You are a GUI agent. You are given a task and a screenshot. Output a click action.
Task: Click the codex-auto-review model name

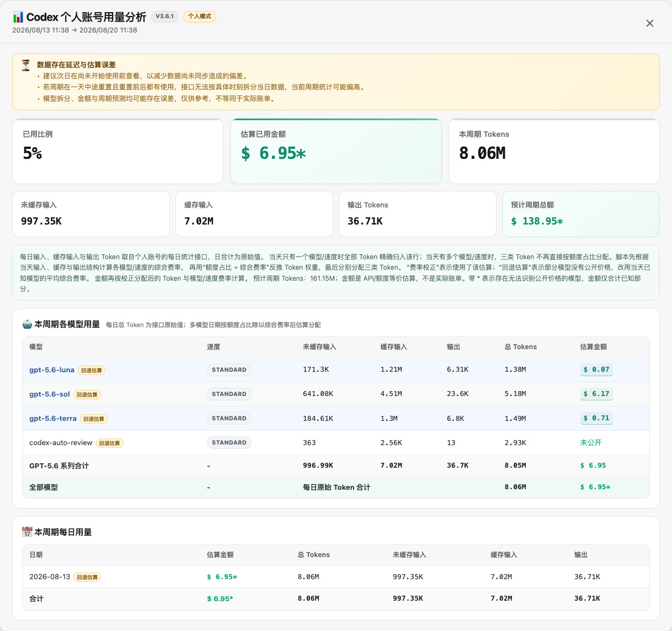click(x=61, y=443)
